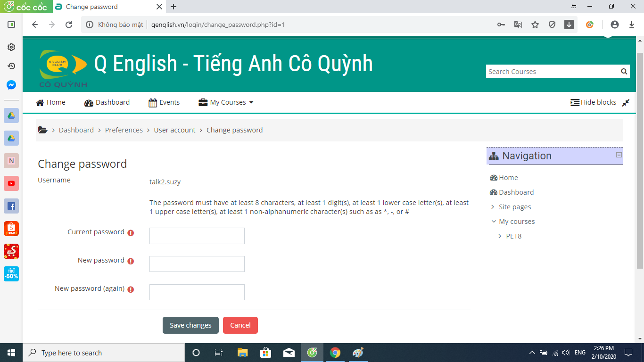Click the search magnifier icon in Search Courses

click(624, 72)
